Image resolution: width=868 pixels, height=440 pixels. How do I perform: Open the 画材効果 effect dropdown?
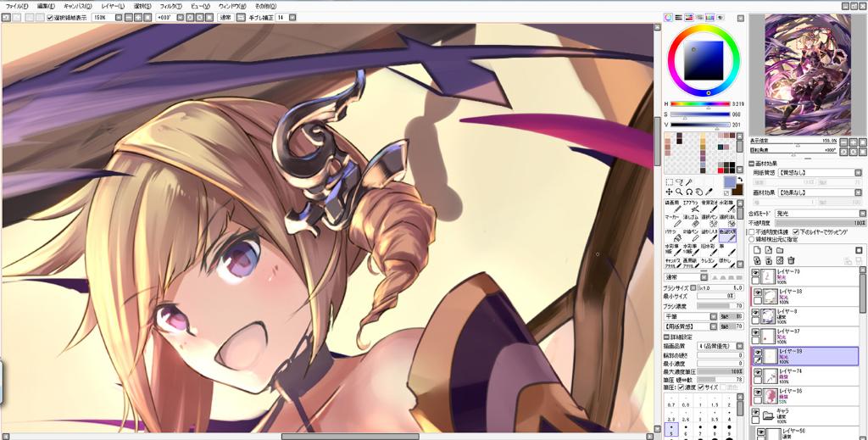coord(820,192)
